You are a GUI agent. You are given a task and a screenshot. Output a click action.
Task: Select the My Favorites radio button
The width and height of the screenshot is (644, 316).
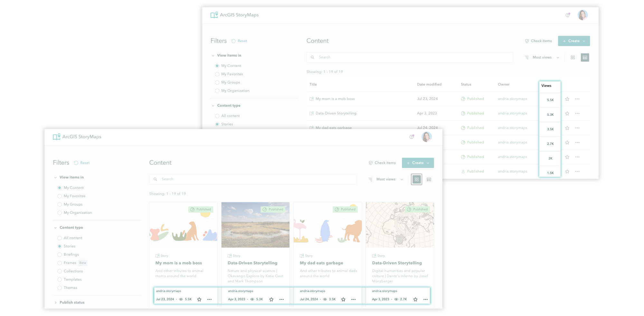pyautogui.click(x=60, y=196)
